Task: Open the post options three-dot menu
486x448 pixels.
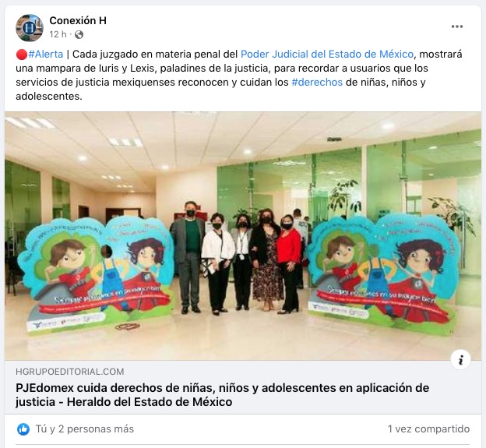Action: (x=457, y=26)
